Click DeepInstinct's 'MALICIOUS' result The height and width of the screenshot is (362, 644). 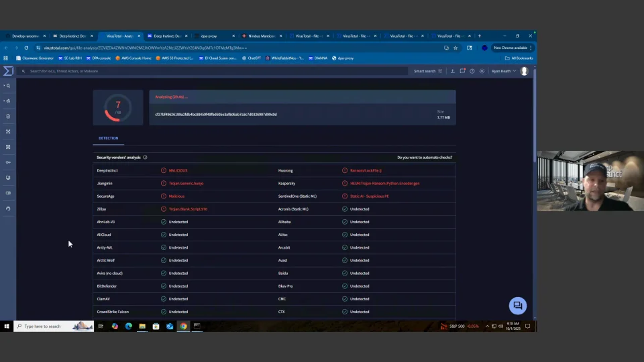tap(178, 170)
